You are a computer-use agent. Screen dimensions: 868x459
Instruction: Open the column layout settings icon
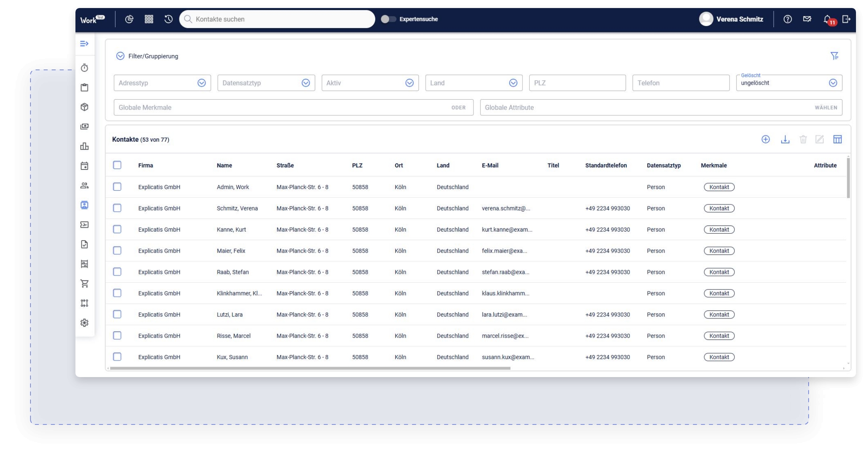(837, 139)
